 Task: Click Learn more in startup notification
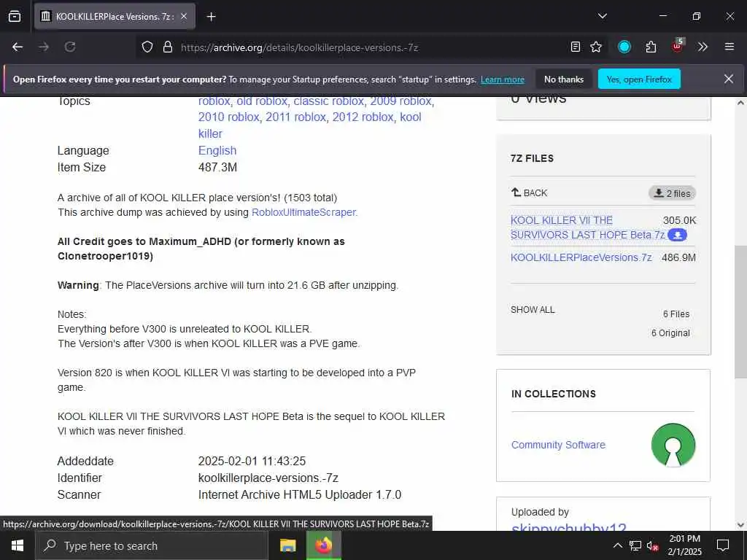click(x=502, y=79)
